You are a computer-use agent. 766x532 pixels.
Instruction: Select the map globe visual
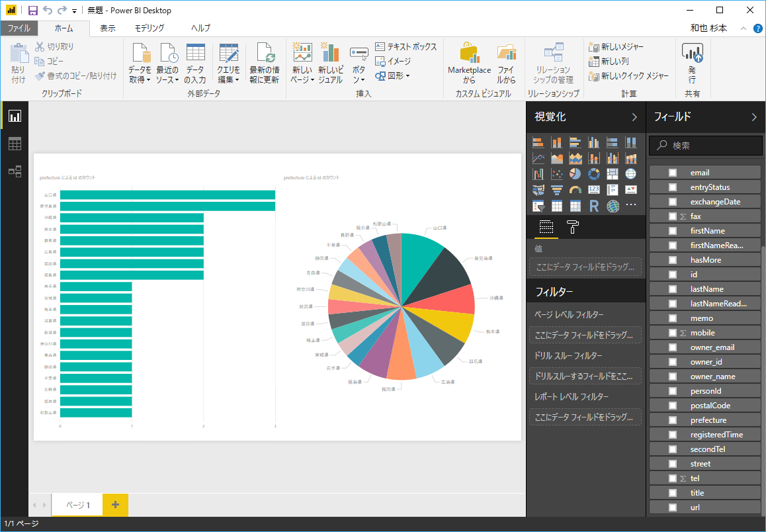click(630, 174)
